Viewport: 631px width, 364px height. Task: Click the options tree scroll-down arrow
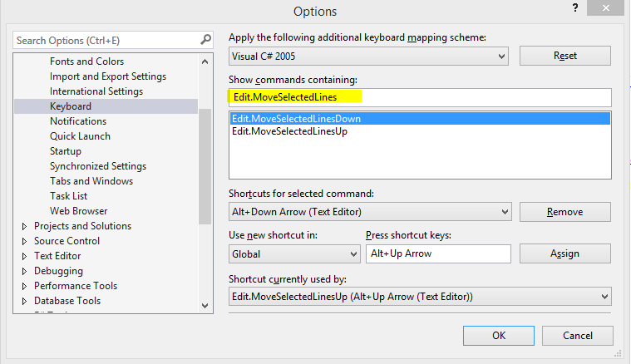click(x=205, y=306)
